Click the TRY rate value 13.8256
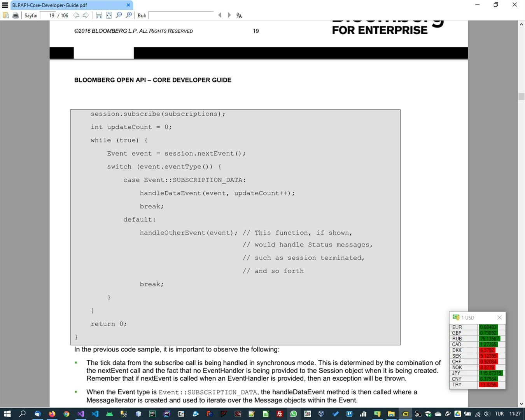This screenshot has height=420, width=525. click(x=488, y=385)
